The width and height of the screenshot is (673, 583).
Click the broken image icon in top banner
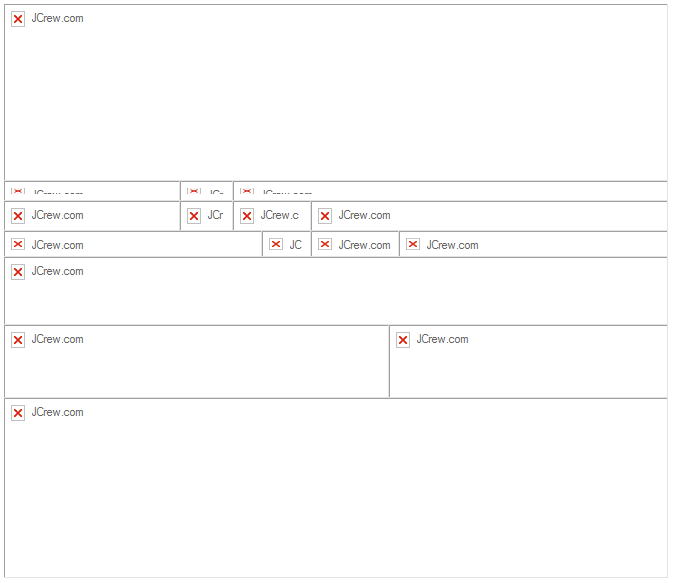[x=18, y=19]
